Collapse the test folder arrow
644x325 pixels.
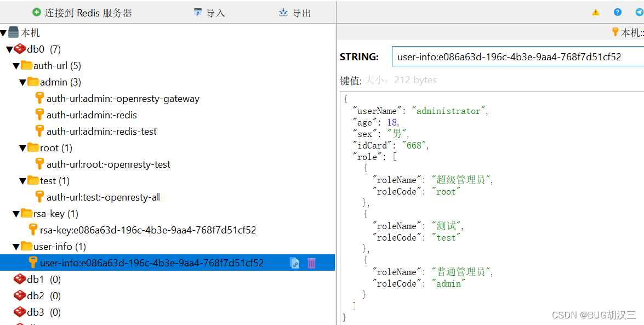click(x=23, y=181)
